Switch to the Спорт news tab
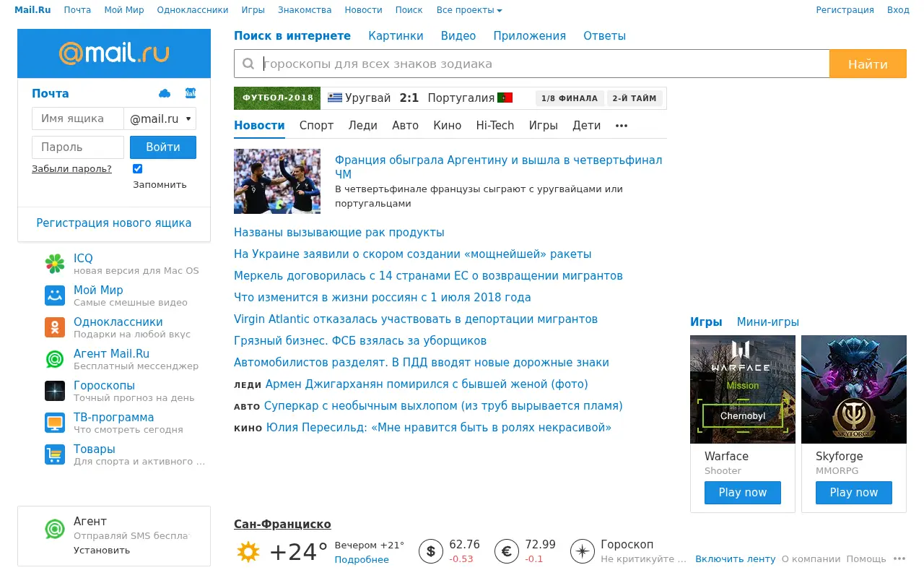 pyautogui.click(x=316, y=126)
